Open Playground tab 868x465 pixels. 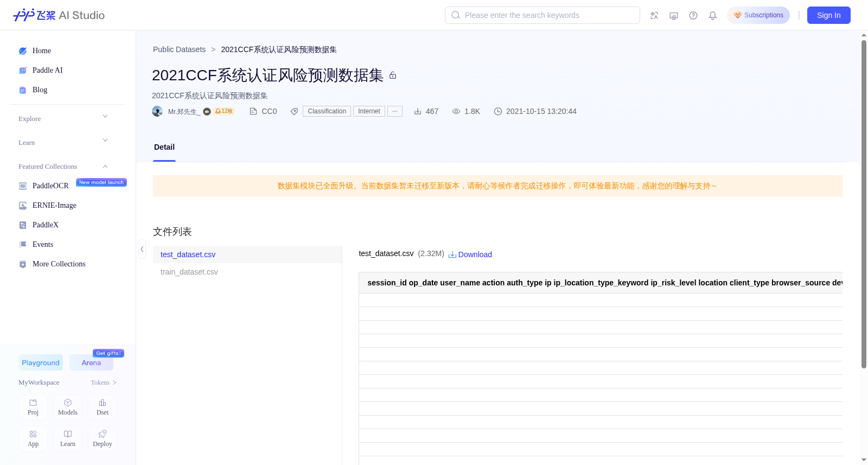41,362
